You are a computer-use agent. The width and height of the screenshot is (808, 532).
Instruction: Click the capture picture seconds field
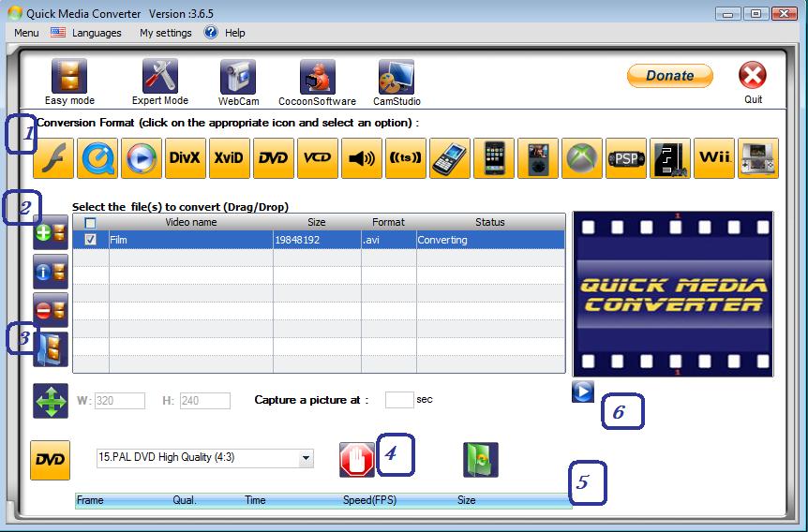(399, 400)
